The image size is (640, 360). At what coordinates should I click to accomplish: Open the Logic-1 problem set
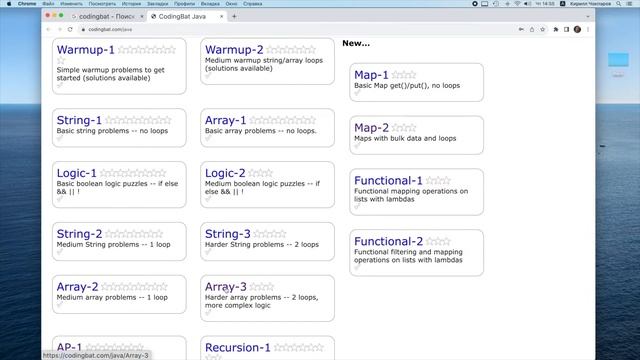(x=77, y=173)
